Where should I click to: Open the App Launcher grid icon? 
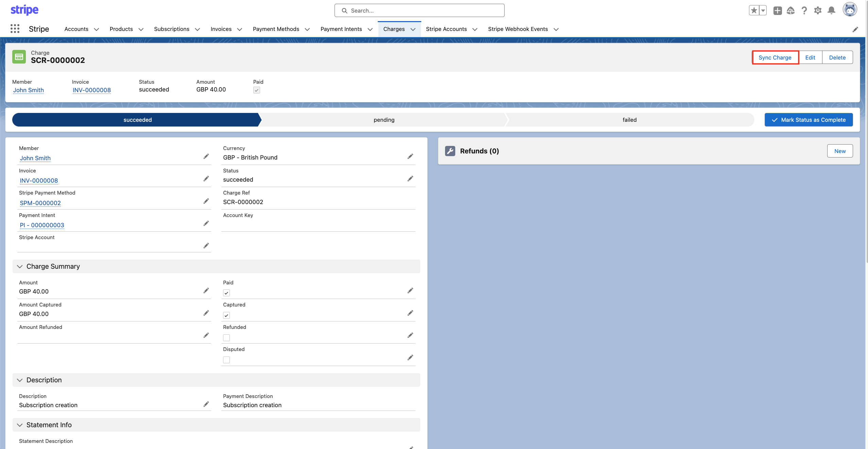pos(15,29)
